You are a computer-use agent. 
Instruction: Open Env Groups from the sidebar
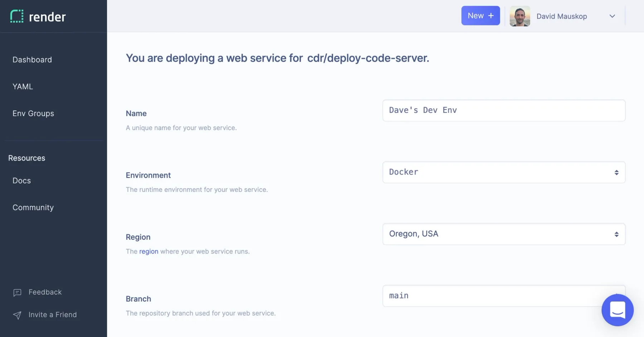pyautogui.click(x=33, y=113)
